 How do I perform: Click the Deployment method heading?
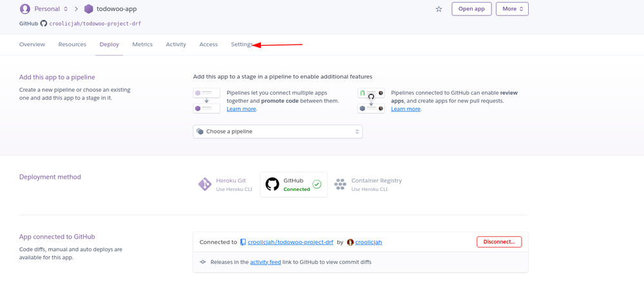click(50, 177)
